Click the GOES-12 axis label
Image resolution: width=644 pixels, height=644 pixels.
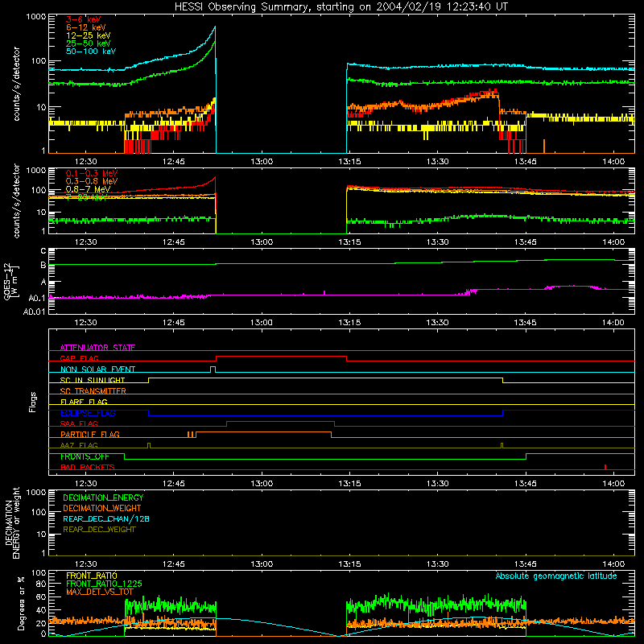10,281
